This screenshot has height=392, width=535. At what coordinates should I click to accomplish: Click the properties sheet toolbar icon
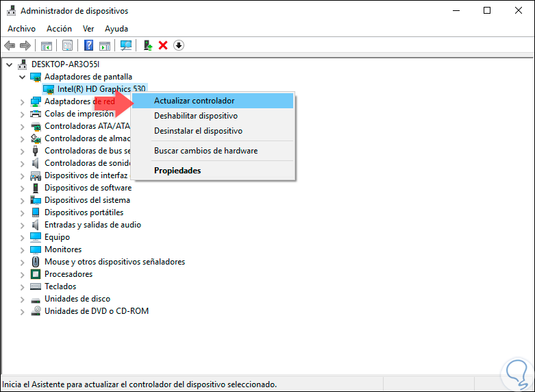[x=67, y=45]
